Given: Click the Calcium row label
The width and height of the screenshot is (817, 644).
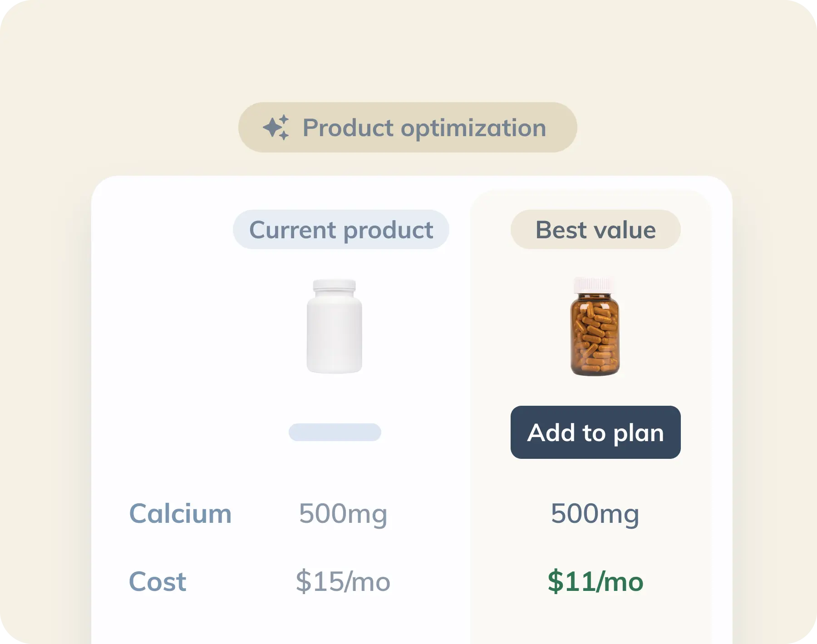Looking at the screenshot, I should coord(180,514).
